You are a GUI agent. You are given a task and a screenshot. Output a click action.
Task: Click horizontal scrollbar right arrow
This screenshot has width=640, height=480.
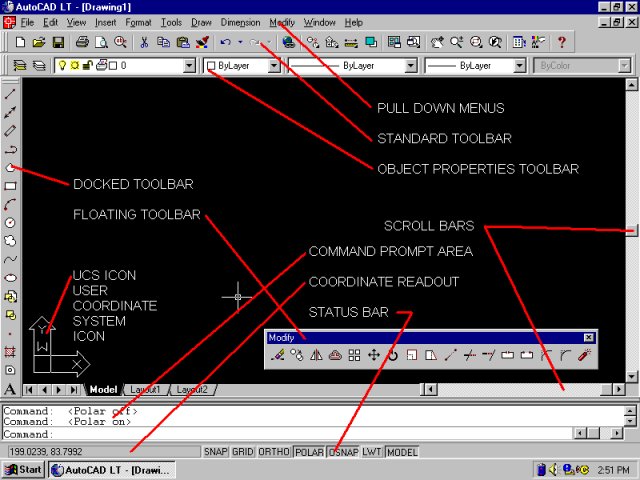click(x=619, y=390)
